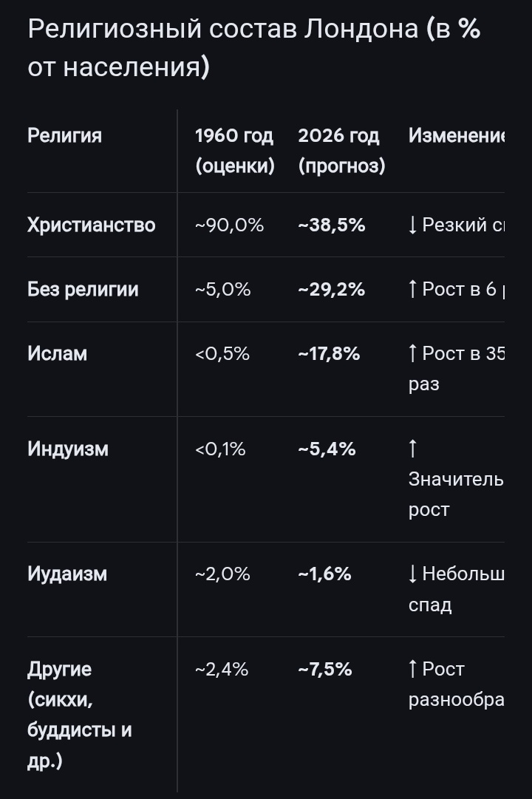Select the 'Изменение' column header

456,135
